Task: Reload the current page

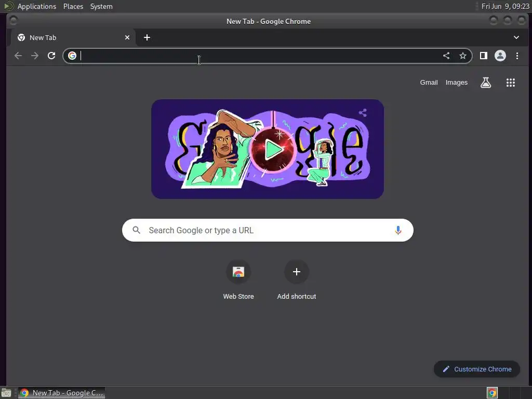Action: pos(51,56)
